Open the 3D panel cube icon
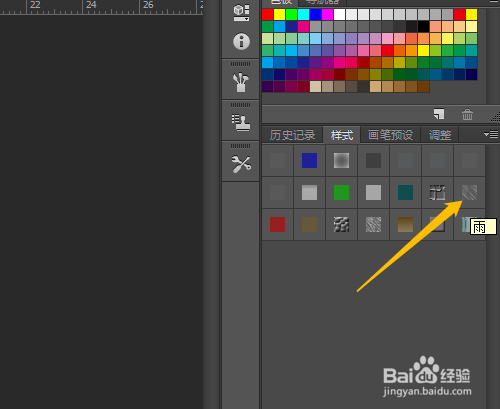 241,12
